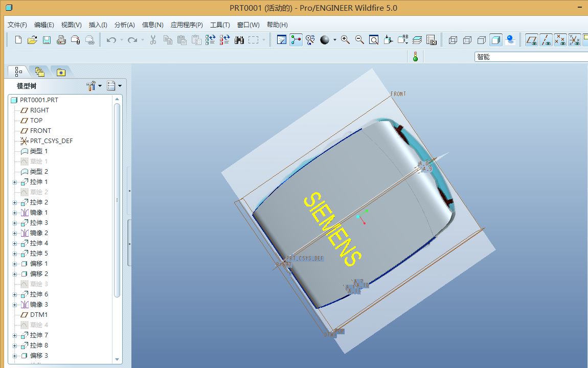Switch to No Hidden display icon
Screen dimensions: 588x368
pyautogui.click(x=482, y=40)
